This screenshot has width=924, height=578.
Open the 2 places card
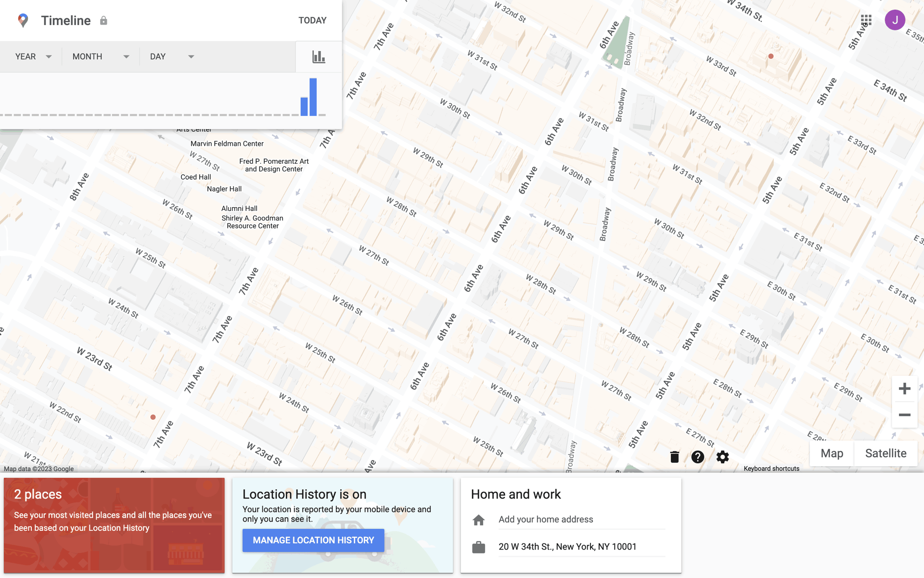114,525
